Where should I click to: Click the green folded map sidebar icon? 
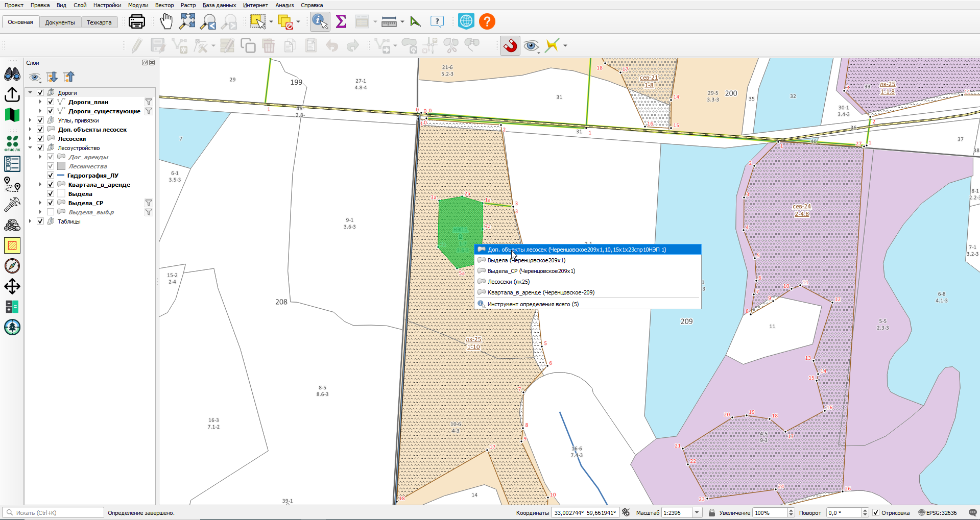point(12,115)
